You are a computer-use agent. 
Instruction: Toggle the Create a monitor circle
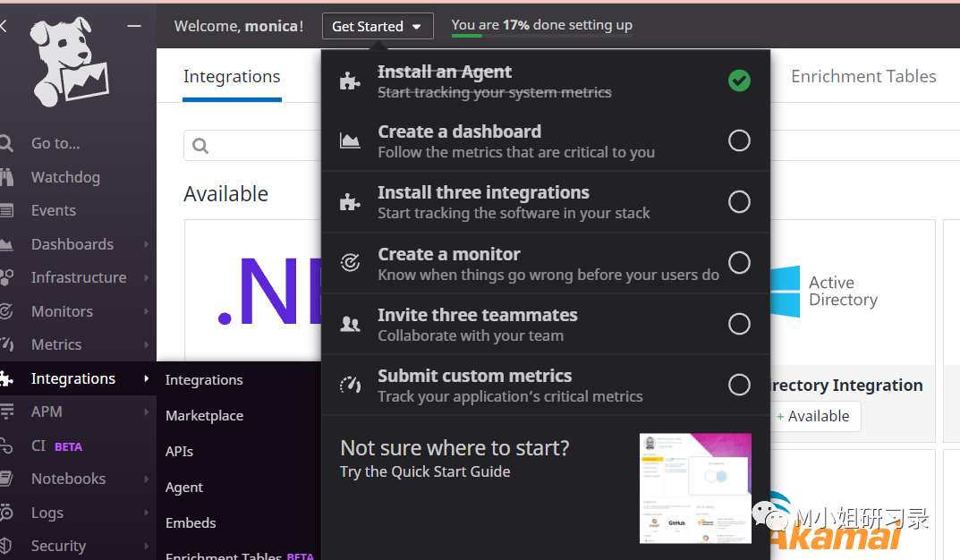pos(739,263)
